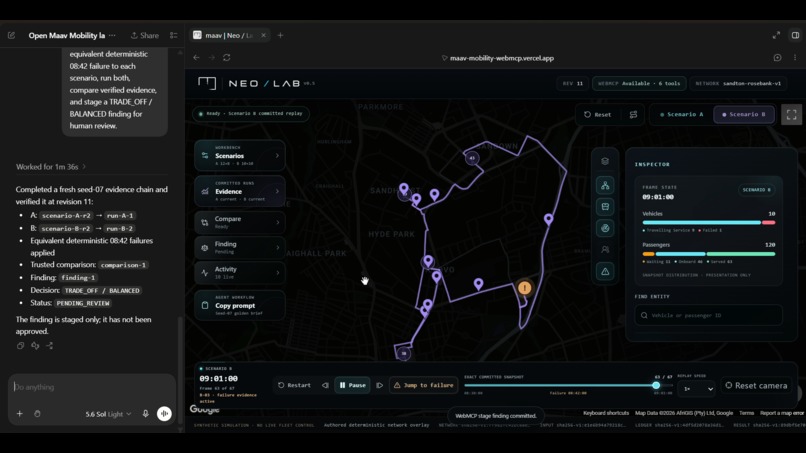Image resolution: width=806 pixels, height=453 pixels.
Task: Click the Find Entity search field
Action: click(x=709, y=315)
